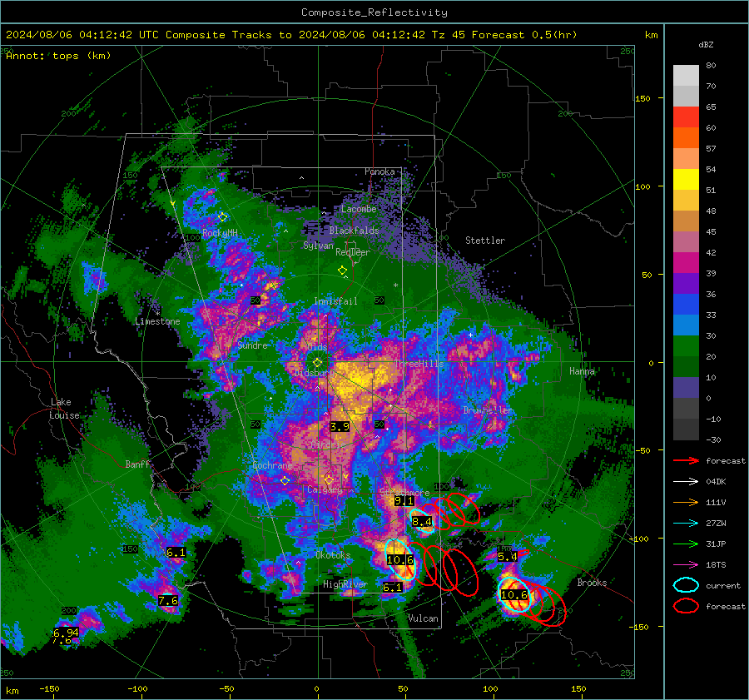Click the Stettler city label
Image resolution: width=749 pixels, height=700 pixels.
[x=485, y=241]
